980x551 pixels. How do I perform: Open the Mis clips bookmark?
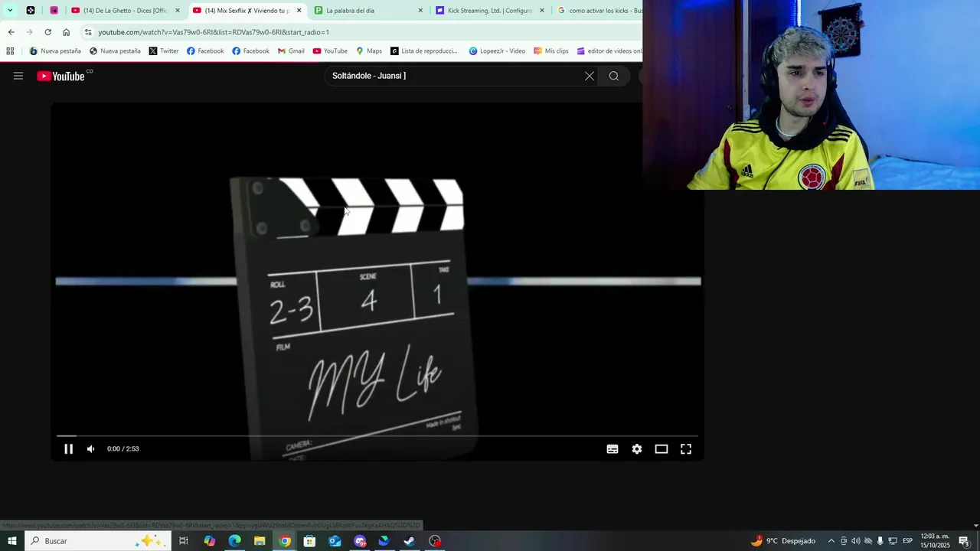(551, 51)
